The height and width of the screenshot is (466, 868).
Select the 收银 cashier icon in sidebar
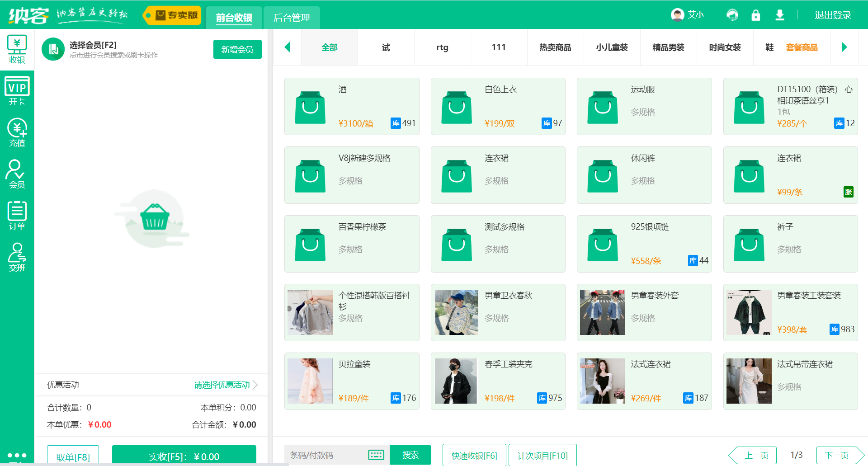pos(17,48)
